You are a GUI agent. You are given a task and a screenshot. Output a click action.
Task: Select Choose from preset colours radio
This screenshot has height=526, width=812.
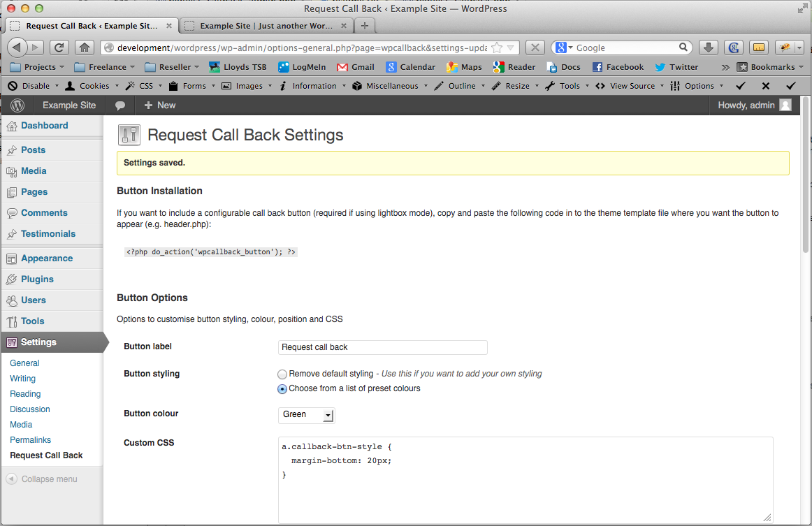coord(282,389)
